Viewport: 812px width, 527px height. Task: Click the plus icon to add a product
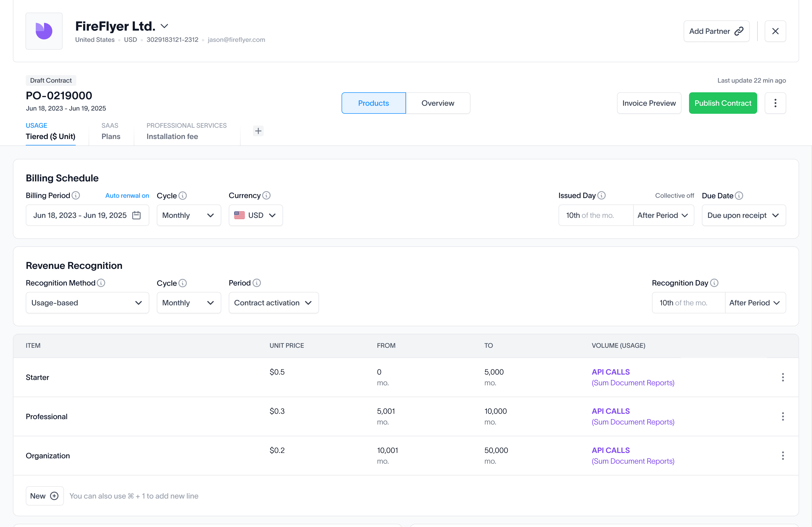coord(258,131)
